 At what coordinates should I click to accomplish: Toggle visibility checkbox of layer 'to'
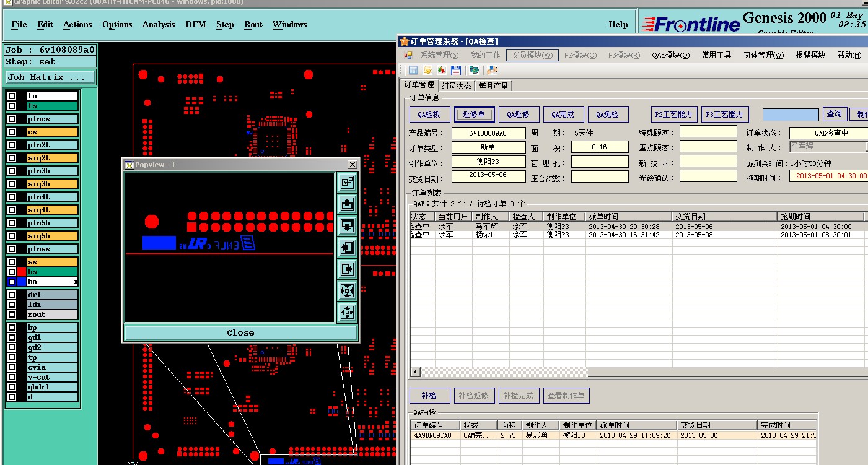coord(12,96)
